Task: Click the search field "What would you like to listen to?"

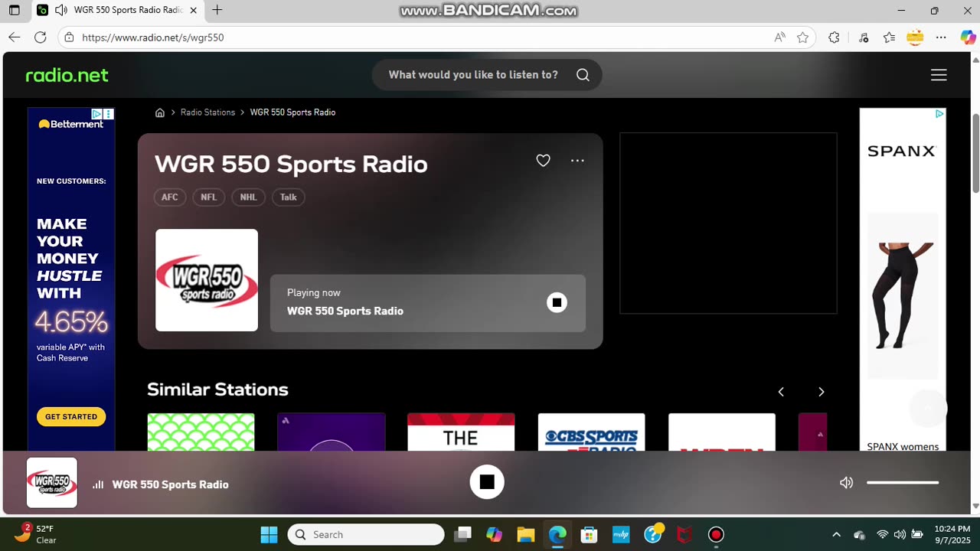Action: coord(473,75)
